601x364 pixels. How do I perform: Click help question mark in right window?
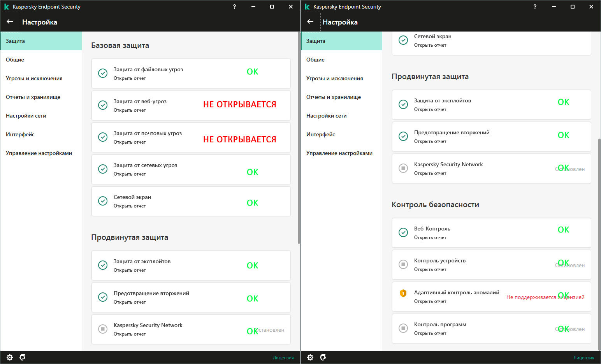point(535,7)
